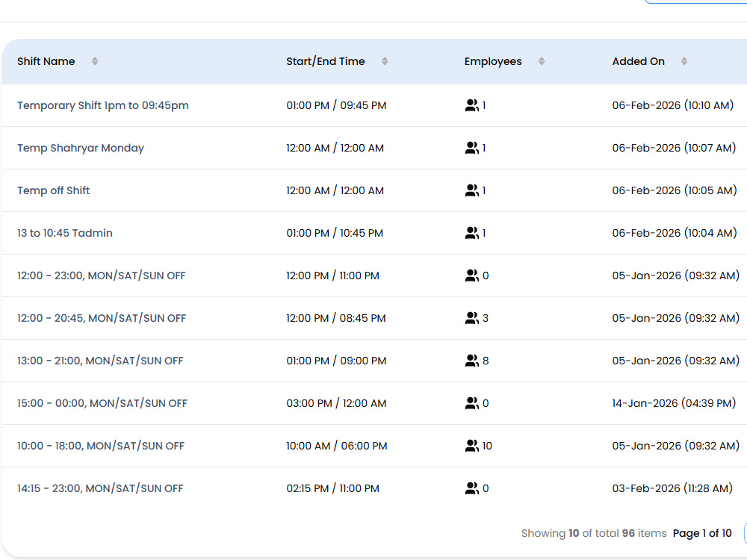Screen dimensions: 747x560
Task: Open 15:00 - 00:00, MON/SAT/SUN OFF shift
Action: tap(102, 403)
